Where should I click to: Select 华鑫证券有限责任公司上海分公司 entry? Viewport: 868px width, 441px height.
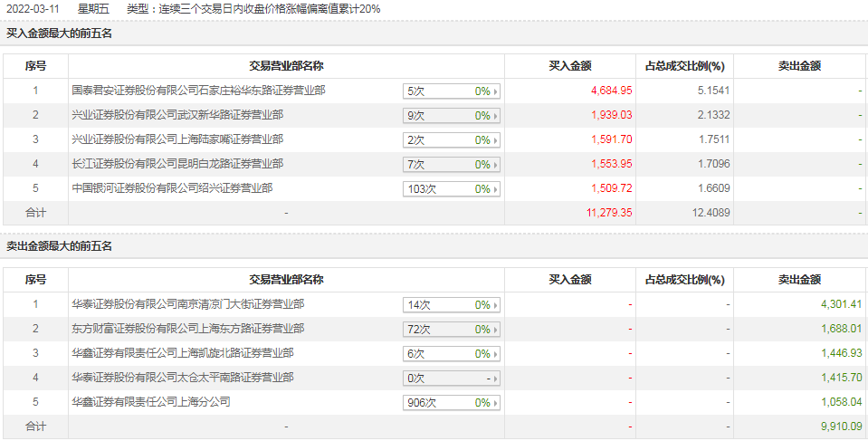[151, 402]
